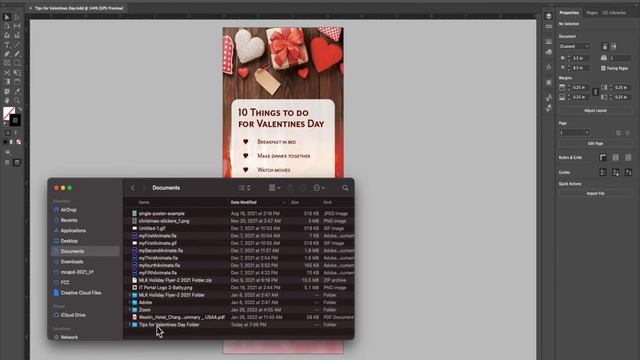Image resolution: width=640 pixels, height=360 pixels.
Task: Select the Rectangle shape tool
Action: (17, 63)
